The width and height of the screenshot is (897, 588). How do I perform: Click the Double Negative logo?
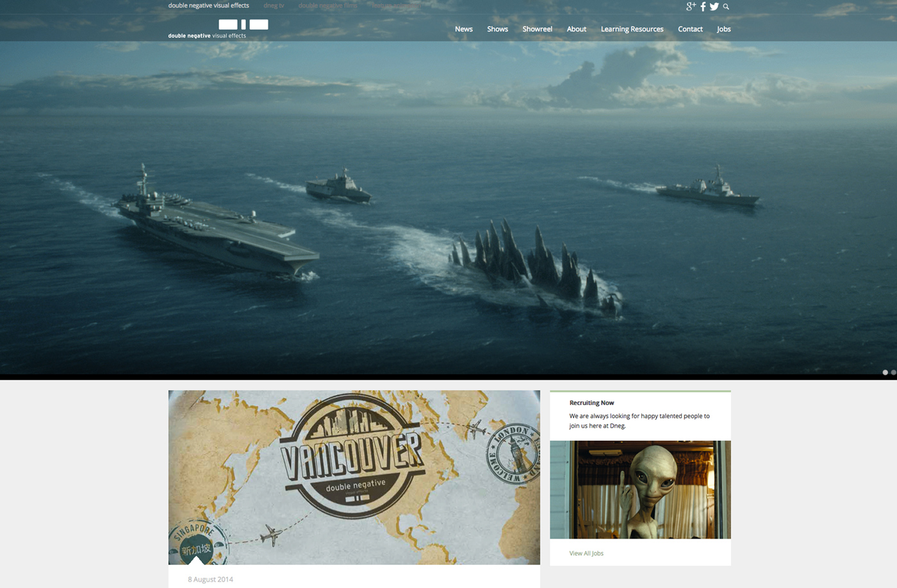point(218,29)
